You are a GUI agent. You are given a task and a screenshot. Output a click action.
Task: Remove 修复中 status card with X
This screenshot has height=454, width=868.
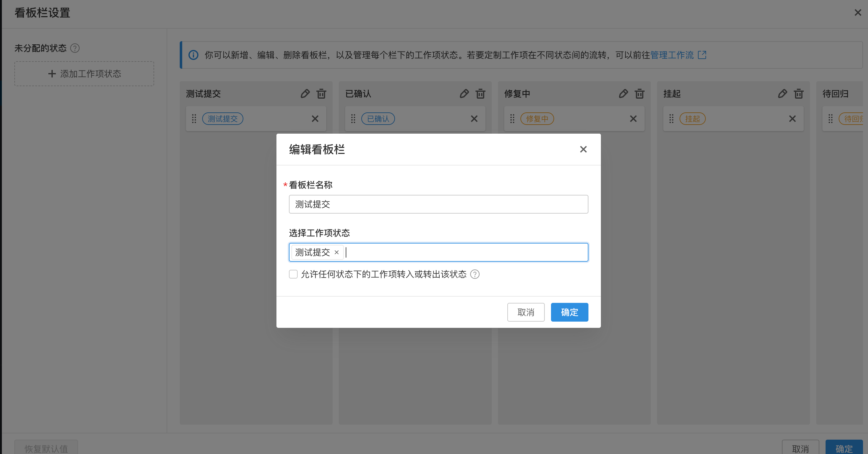[633, 119]
